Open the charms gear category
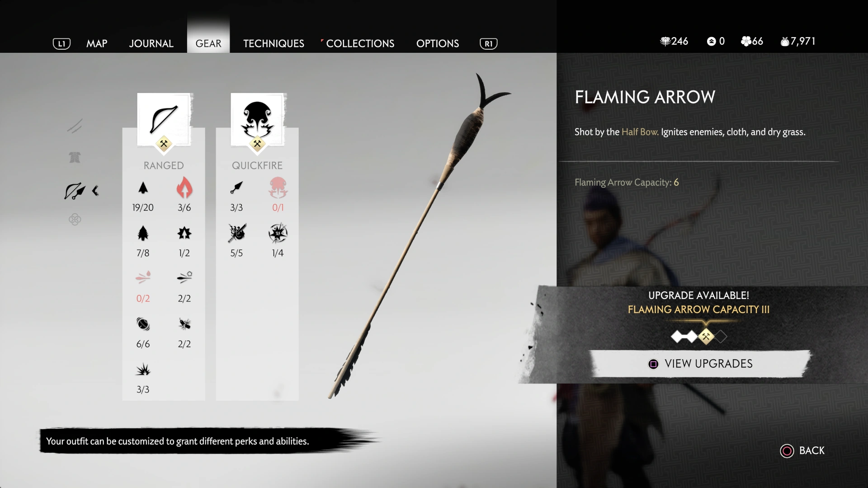This screenshot has width=868, height=488. tap(75, 220)
